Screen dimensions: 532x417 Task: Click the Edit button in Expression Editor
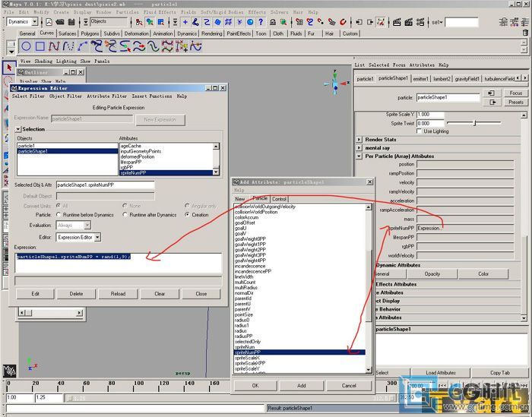coord(35,294)
